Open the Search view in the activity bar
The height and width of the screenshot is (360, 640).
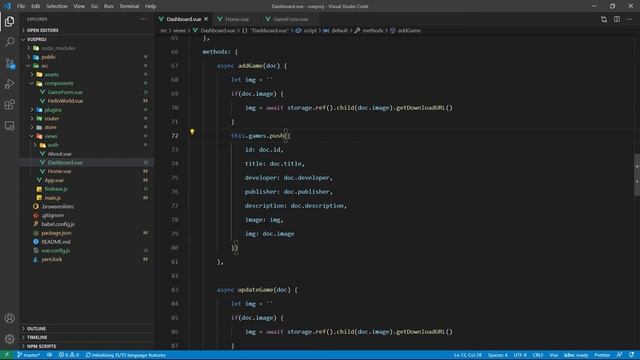coord(9,42)
